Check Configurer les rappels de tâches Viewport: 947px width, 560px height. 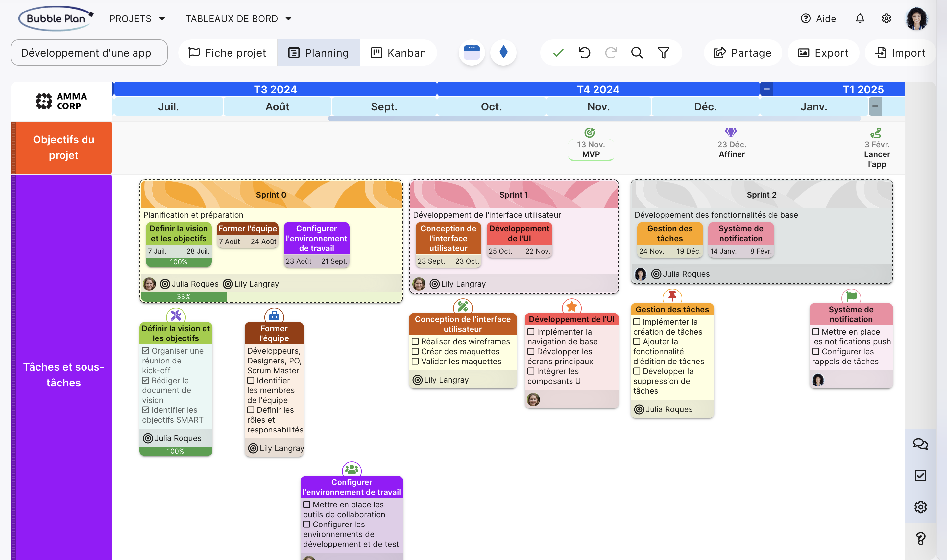pos(815,351)
